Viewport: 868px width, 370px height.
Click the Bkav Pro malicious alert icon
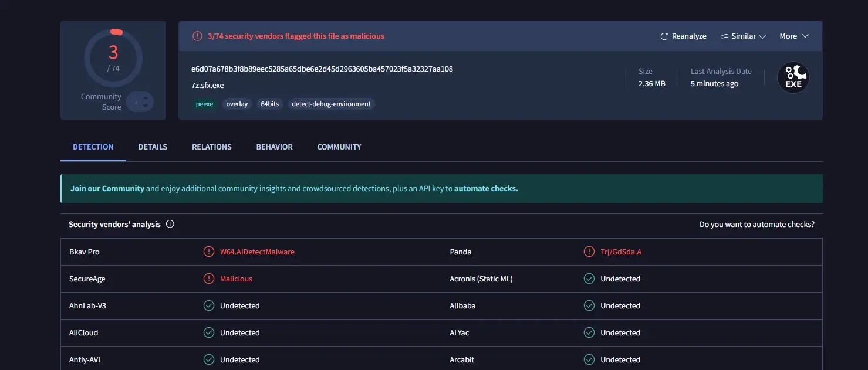pyautogui.click(x=208, y=252)
